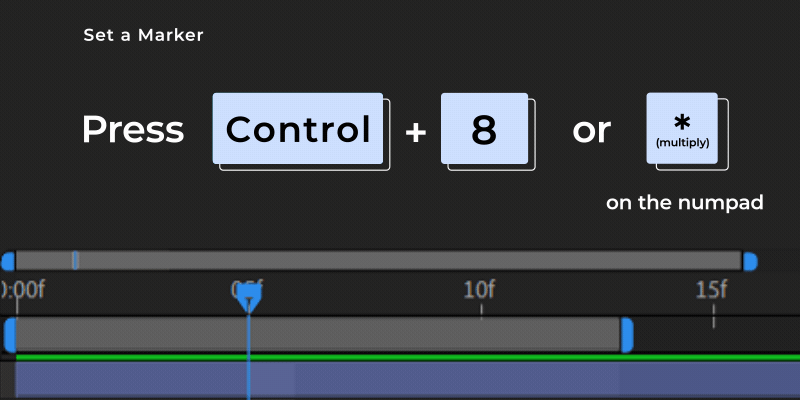
Task: Click the word Press in instruction
Action: (x=133, y=130)
